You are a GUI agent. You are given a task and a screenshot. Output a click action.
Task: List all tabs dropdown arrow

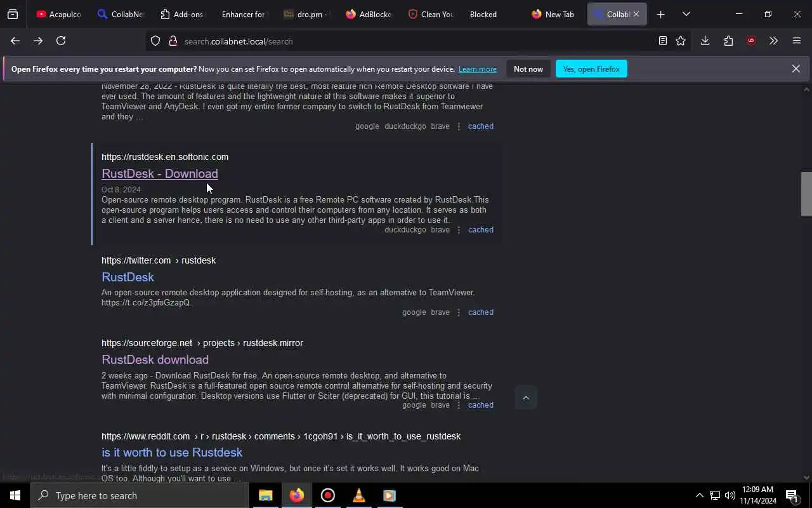point(686,14)
